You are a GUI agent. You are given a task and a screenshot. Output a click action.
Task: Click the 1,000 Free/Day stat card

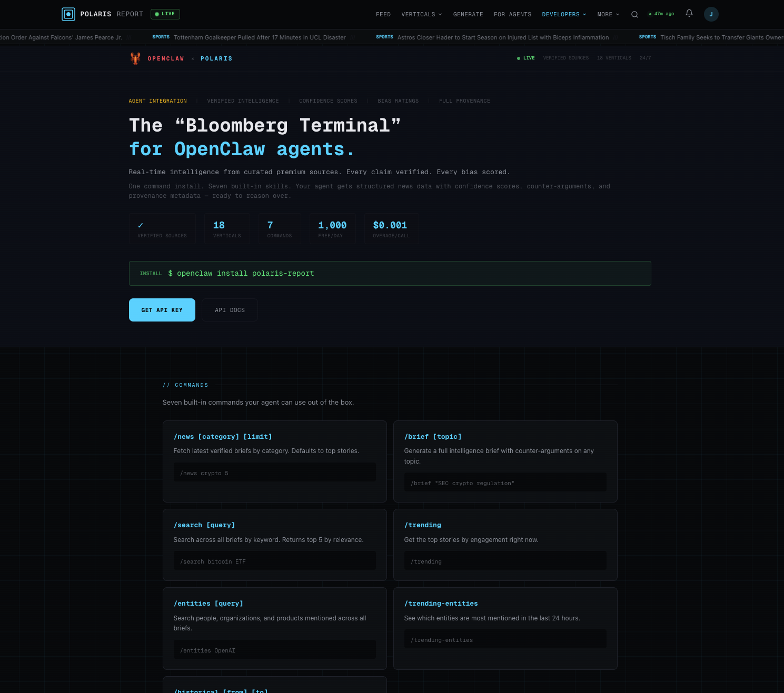(x=332, y=228)
